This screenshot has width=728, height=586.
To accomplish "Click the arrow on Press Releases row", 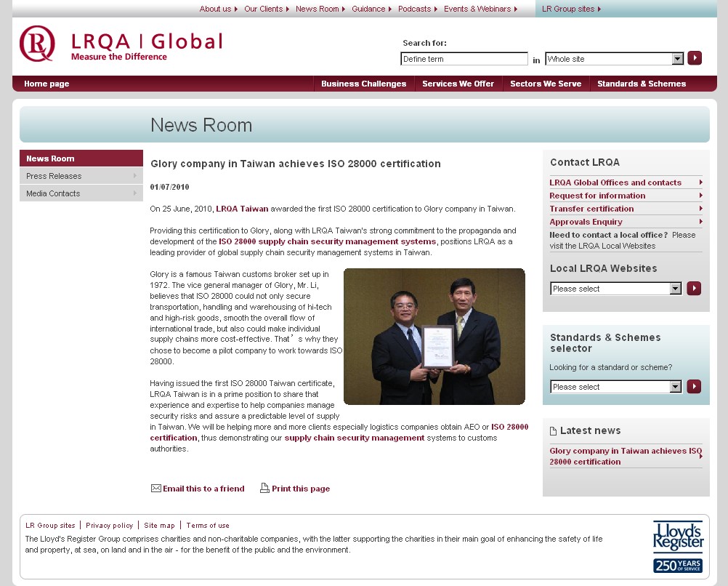I will pos(134,176).
